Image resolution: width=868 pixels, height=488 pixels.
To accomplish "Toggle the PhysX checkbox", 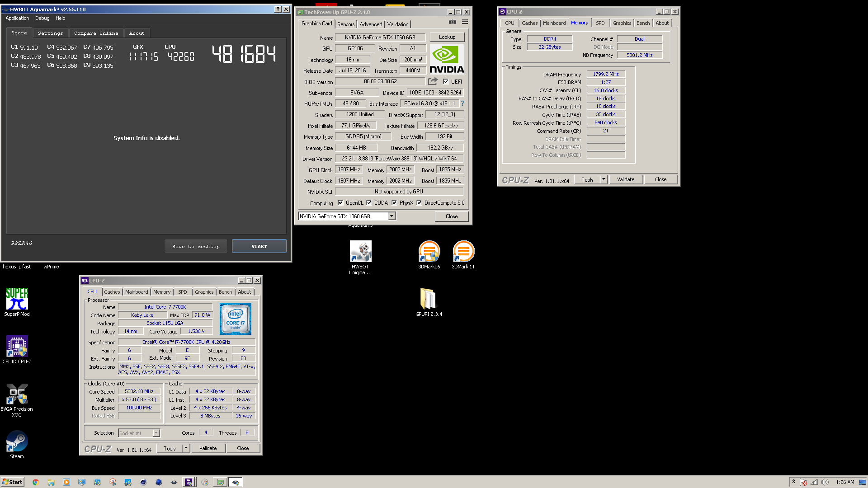I will (x=394, y=202).
